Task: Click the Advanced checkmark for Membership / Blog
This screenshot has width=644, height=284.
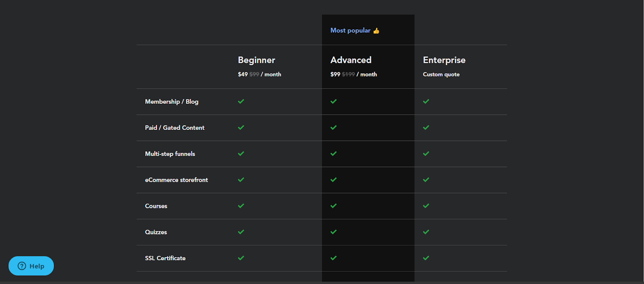Action: (334, 101)
